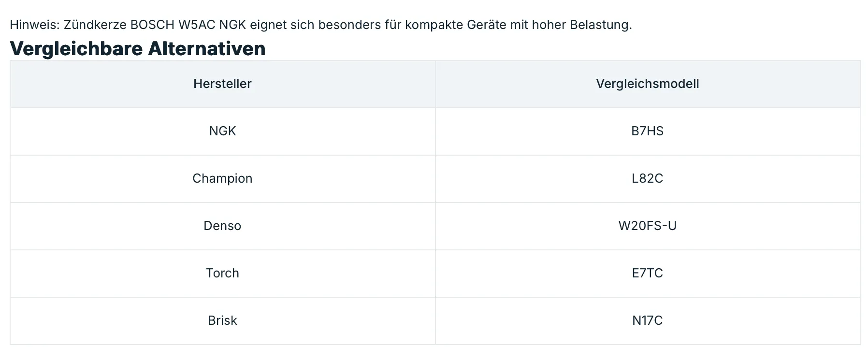Image resolution: width=868 pixels, height=347 pixels.
Task: Click the W20FS-U model cell
Action: point(647,226)
